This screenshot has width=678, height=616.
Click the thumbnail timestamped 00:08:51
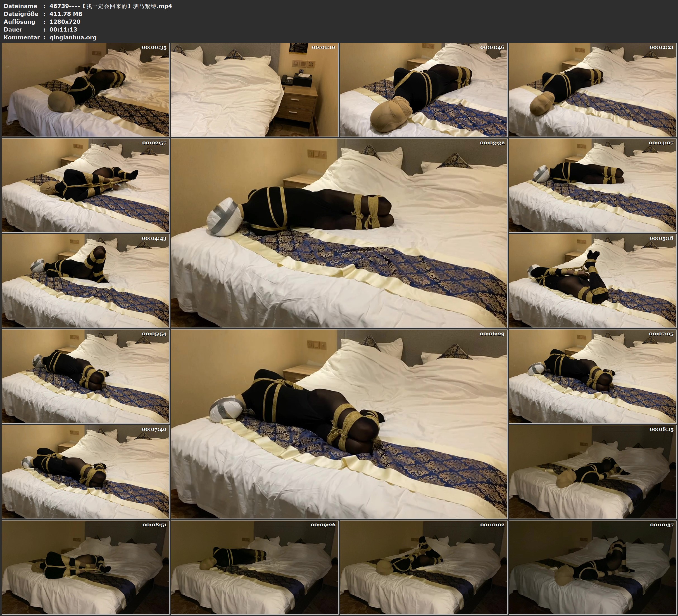[85, 567]
